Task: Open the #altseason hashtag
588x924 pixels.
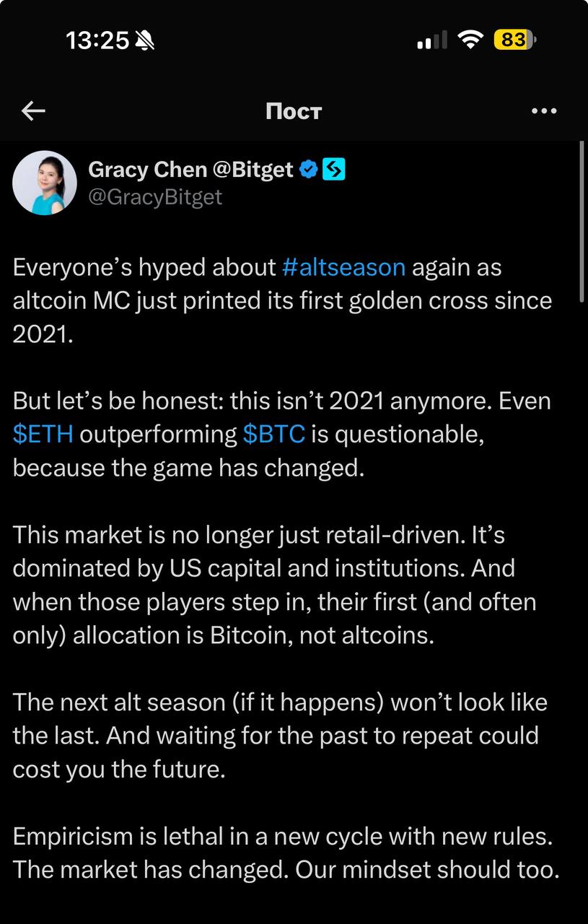Action: tap(343, 267)
